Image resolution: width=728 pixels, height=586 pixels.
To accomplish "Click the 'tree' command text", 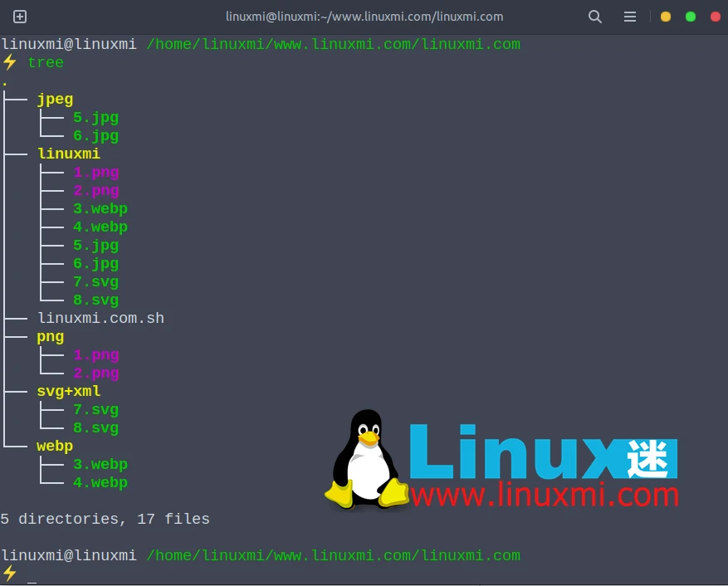I will [x=46, y=62].
